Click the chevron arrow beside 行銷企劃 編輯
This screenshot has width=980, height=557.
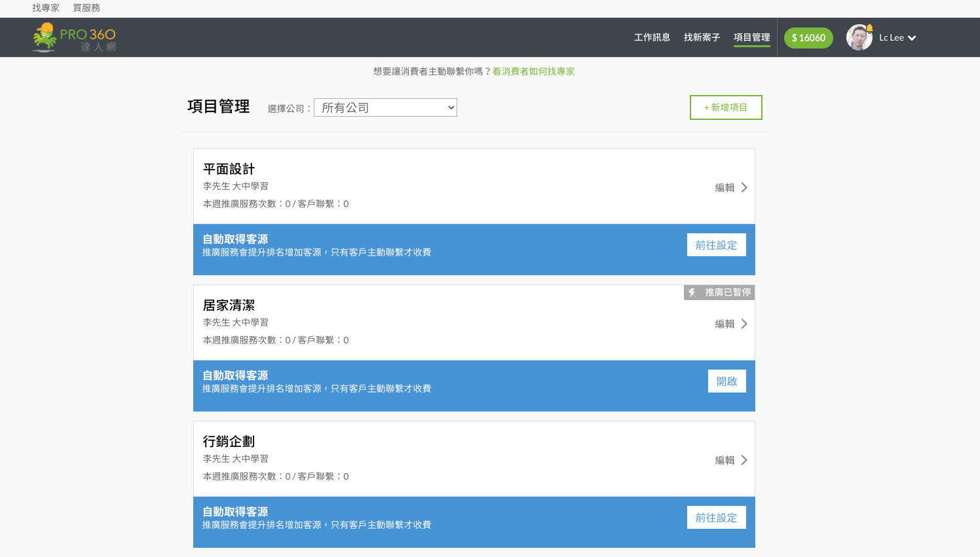click(x=744, y=460)
